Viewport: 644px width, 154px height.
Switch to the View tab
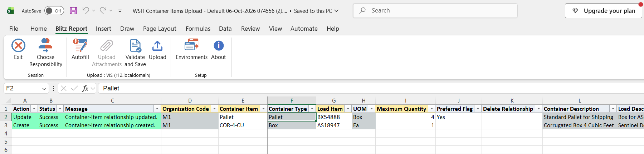[x=275, y=29]
